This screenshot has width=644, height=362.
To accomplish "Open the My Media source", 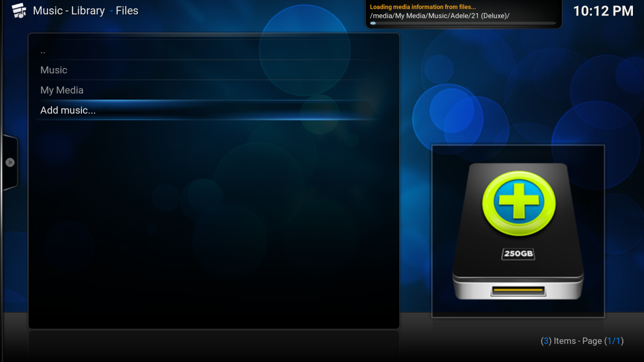I will pos(62,90).
